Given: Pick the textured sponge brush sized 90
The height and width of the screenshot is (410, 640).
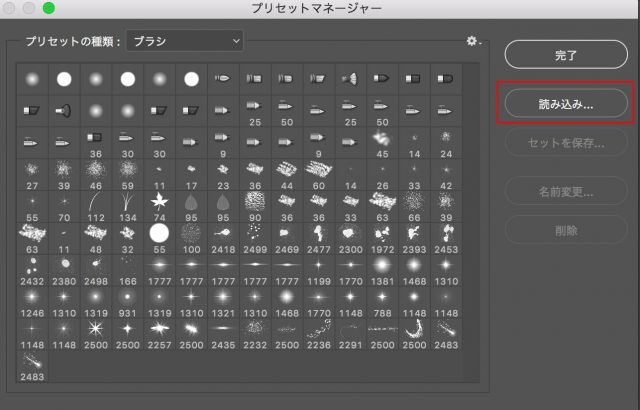Looking at the screenshot, I should (254, 204).
